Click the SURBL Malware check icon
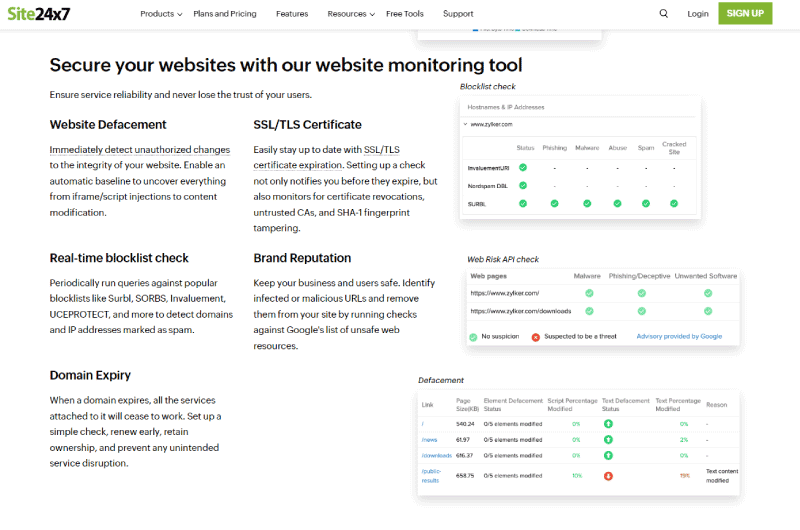This screenshot has width=800, height=530. (587, 204)
